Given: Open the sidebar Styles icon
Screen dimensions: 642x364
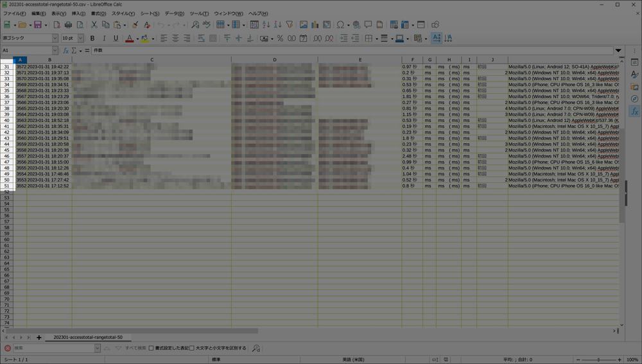Looking at the screenshot, I should [634, 74].
